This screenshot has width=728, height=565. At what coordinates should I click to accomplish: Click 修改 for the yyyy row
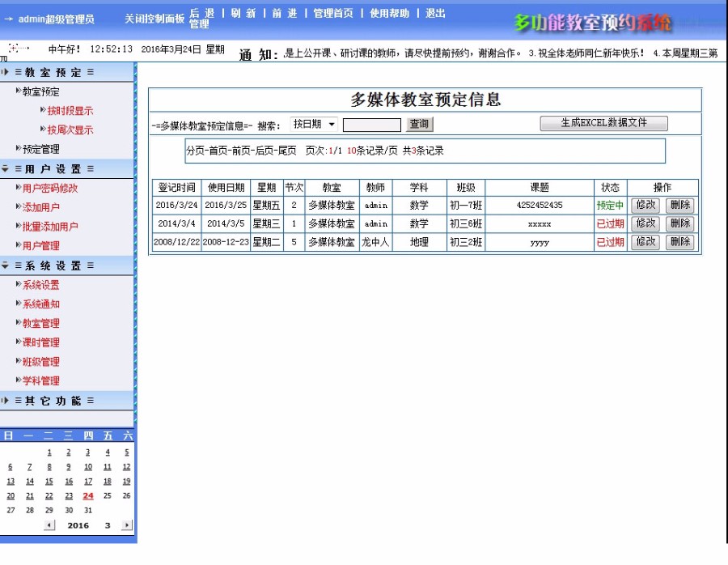point(645,242)
